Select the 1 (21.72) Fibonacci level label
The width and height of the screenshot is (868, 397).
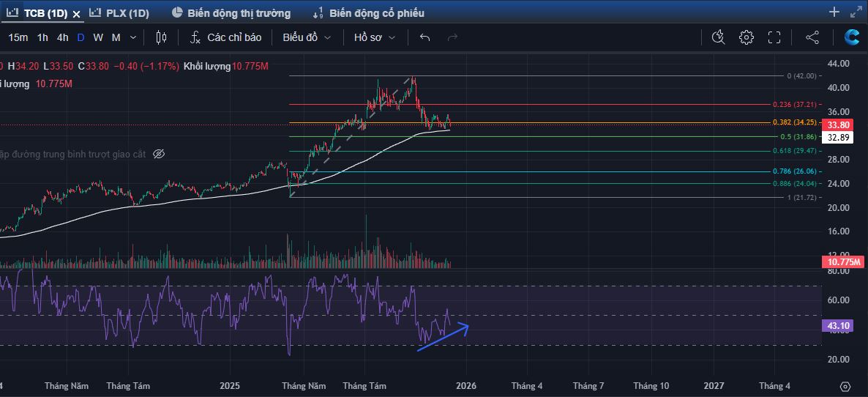(x=801, y=198)
